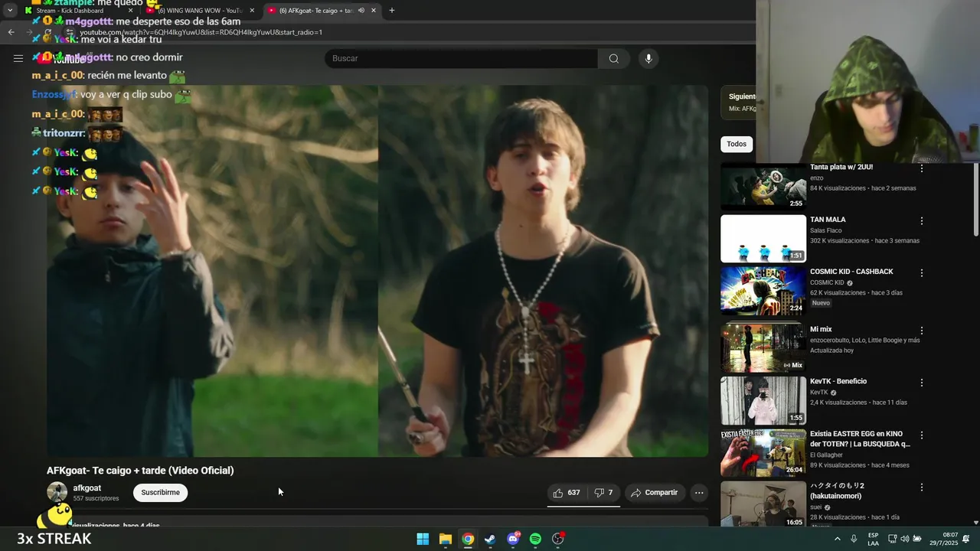Open the Mi mix playlist thumbnail
The width and height of the screenshot is (980, 551).
(x=763, y=348)
